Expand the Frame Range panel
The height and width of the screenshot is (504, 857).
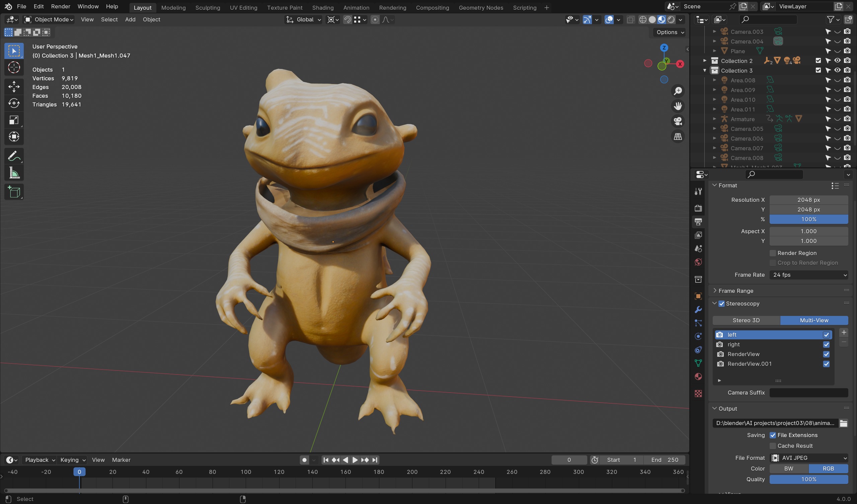tap(736, 291)
